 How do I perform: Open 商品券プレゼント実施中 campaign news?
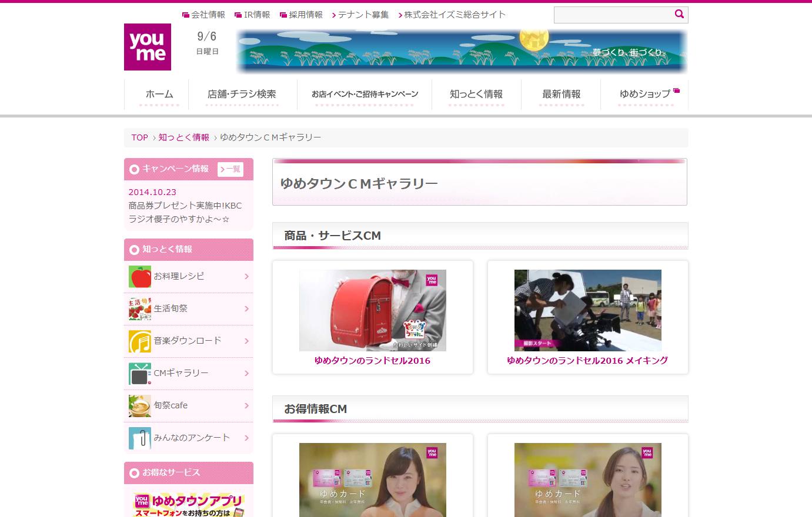click(x=185, y=213)
